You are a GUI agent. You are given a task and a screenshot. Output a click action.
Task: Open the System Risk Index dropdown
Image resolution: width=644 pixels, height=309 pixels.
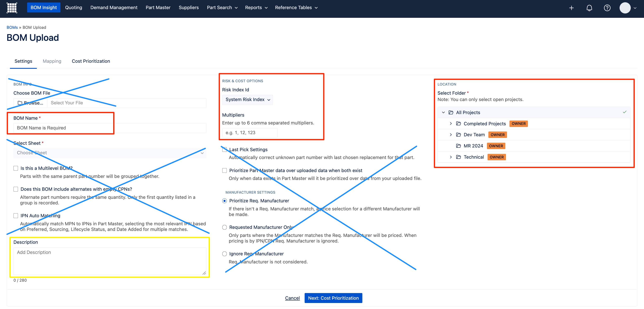pos(248,100)
